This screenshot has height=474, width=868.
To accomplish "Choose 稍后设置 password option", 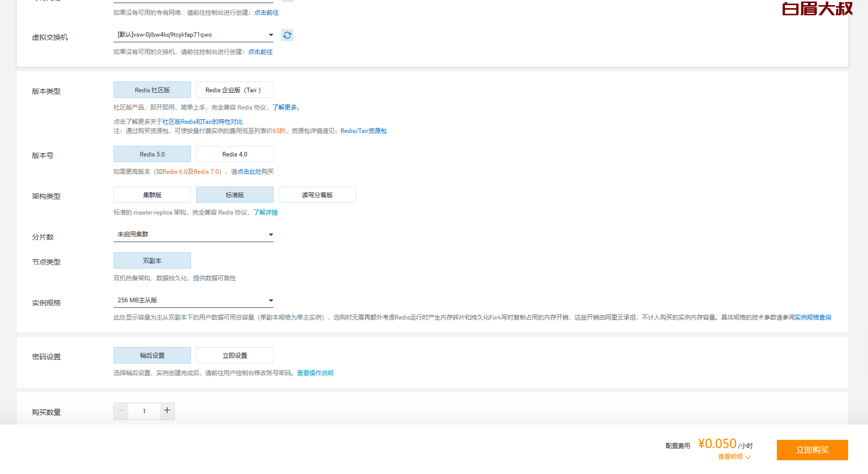I will coord(152,355).
